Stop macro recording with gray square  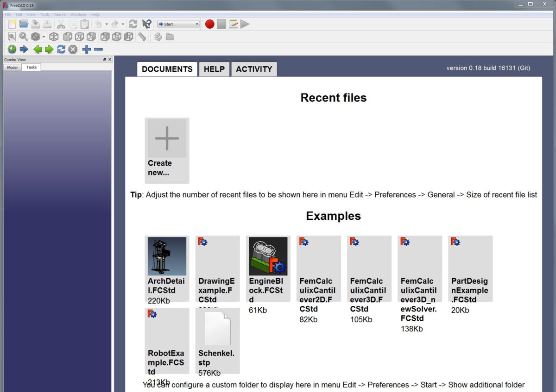[x=221, y=24]
